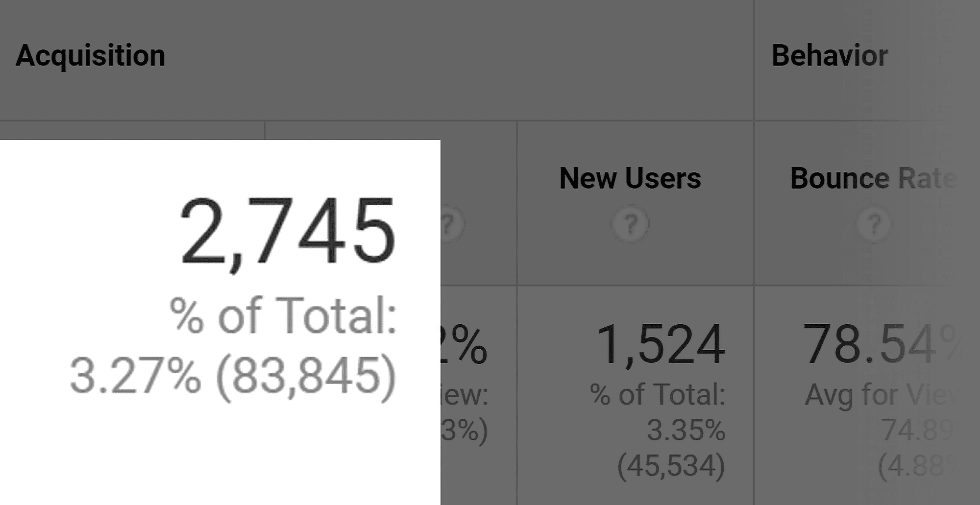
Task: Click the highlighted '% of Total:' label
Action: [x=283, y=316]
